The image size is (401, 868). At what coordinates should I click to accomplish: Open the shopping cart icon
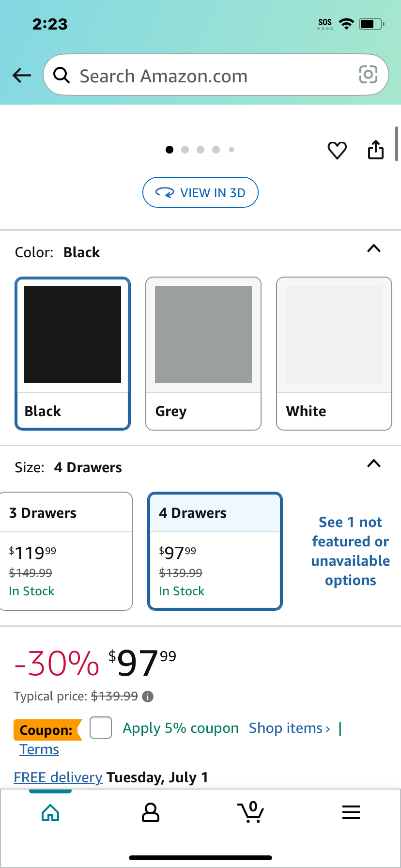tap(251, 812)
